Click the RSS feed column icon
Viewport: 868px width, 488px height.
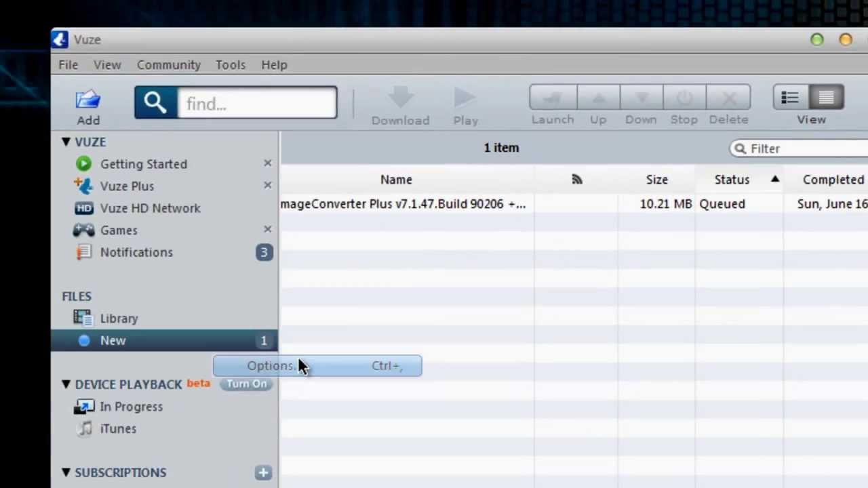pos(577,179)
